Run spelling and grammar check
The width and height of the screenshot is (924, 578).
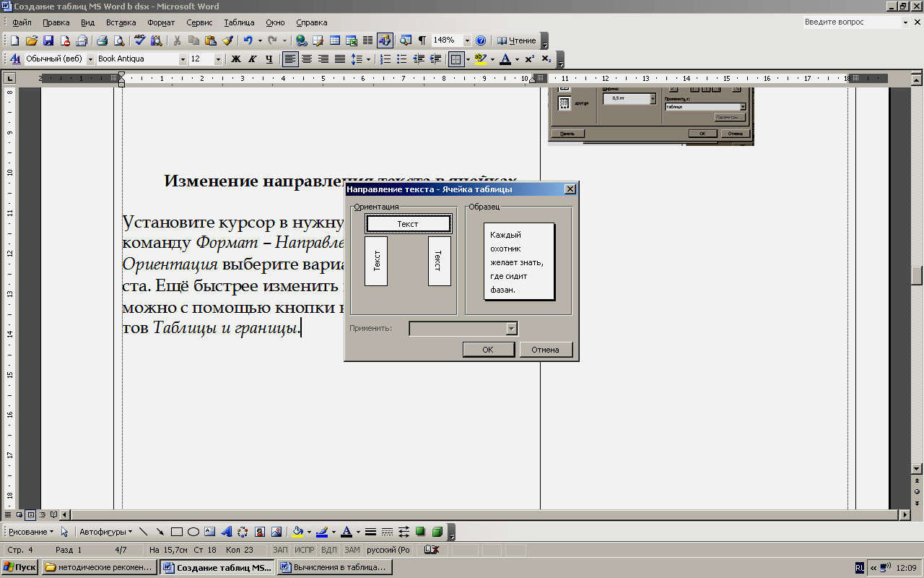139,40
